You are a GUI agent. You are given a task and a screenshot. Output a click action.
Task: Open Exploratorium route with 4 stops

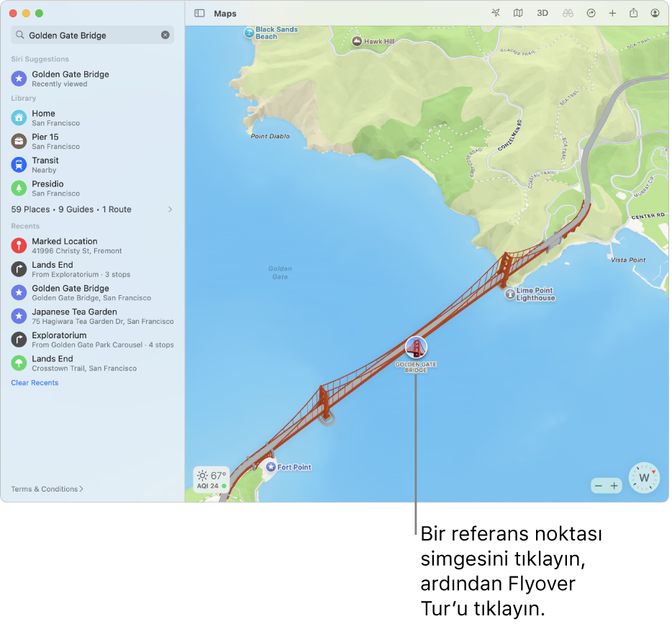tap(93, 340)
